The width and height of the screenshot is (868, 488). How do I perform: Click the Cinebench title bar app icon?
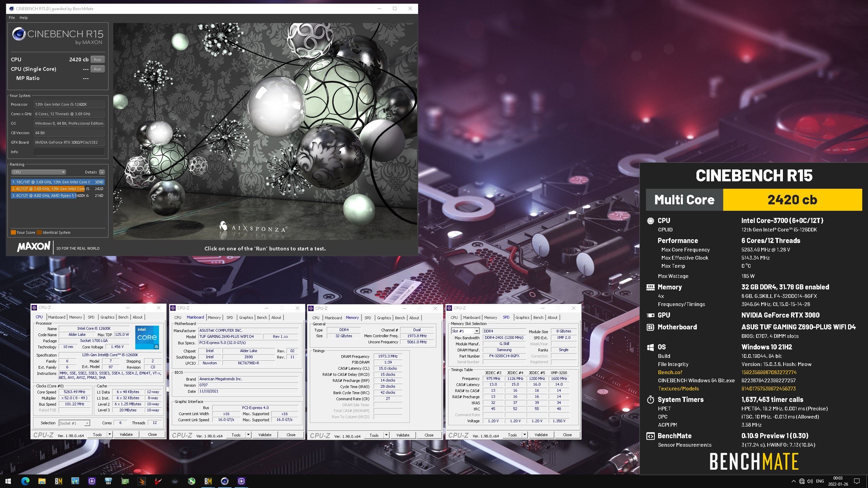coord(12,8)
